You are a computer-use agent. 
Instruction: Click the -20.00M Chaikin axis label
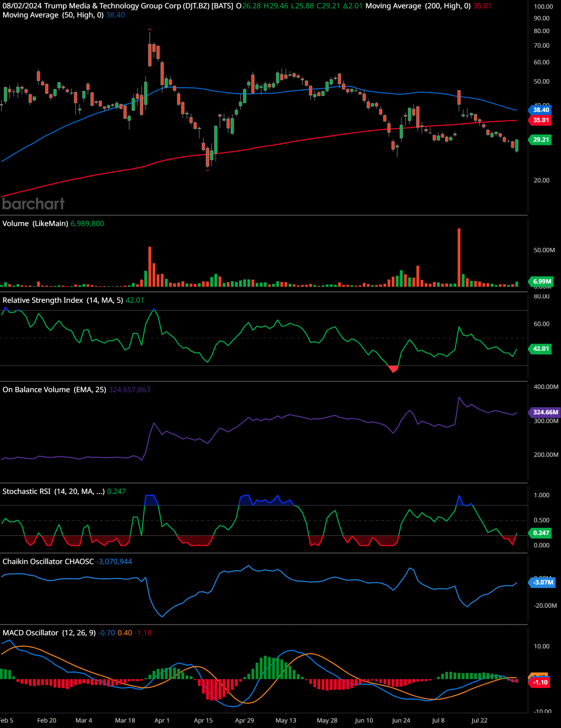(x=545, y=606)
